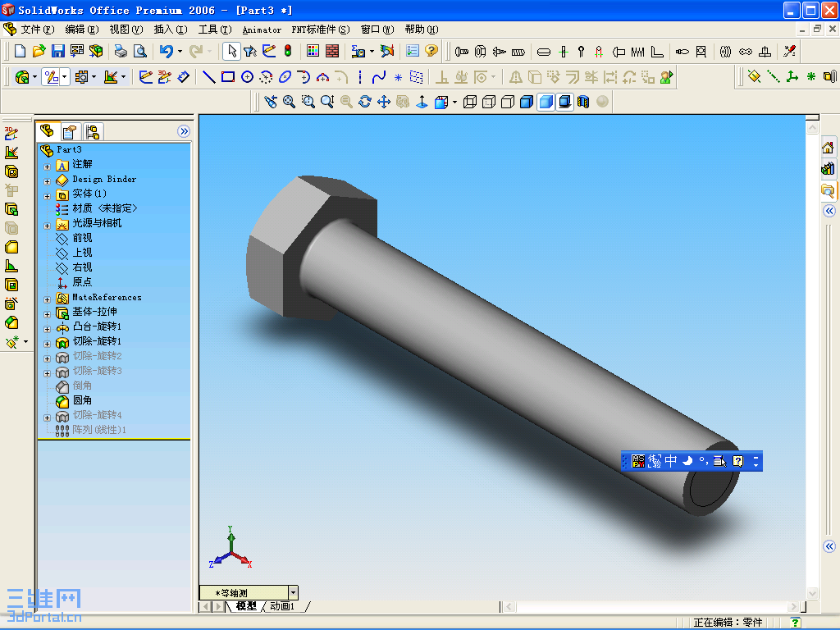This screenshot has height=630, width=840.
Task: Select the Rotate View tool
Action: tap(365, 102)
